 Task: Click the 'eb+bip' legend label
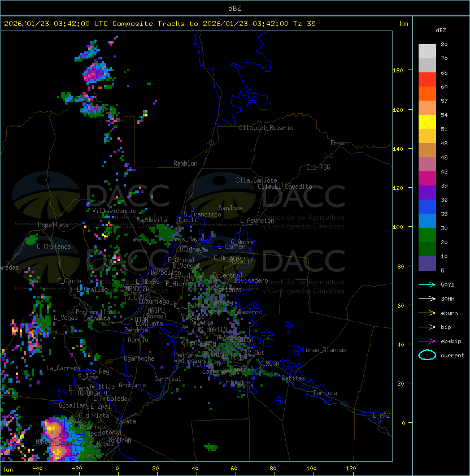coord(451,341)
